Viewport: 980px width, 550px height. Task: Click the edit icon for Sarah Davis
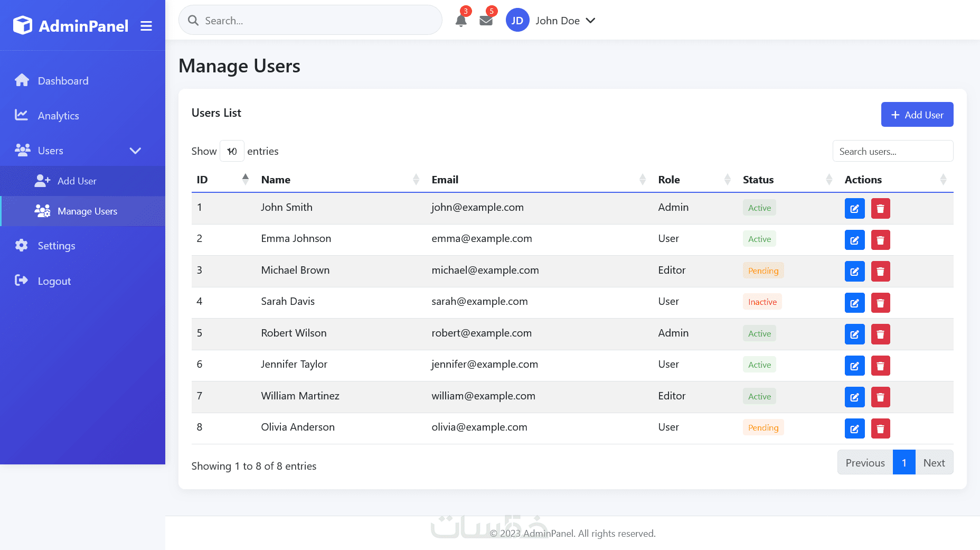(854, 303)
